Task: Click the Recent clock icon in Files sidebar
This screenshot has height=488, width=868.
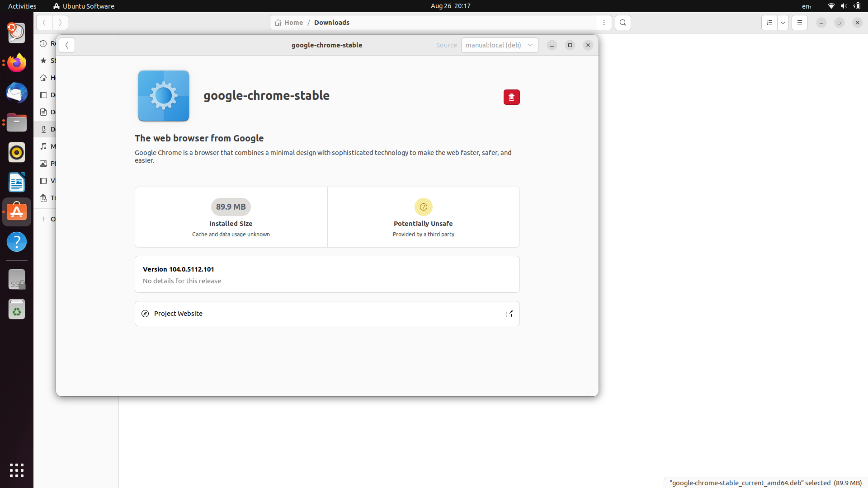Action: (43, 43)
